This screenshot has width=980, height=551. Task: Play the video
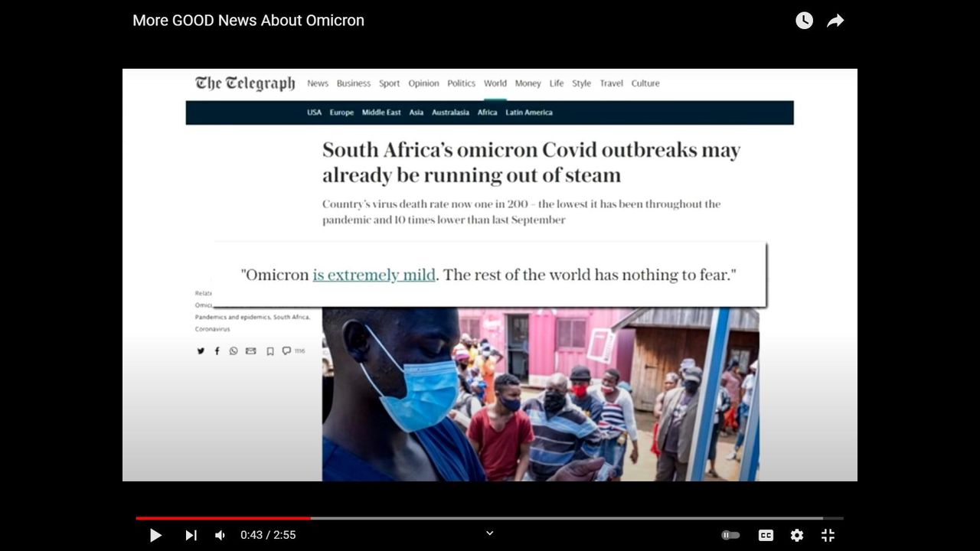(155, 536)
